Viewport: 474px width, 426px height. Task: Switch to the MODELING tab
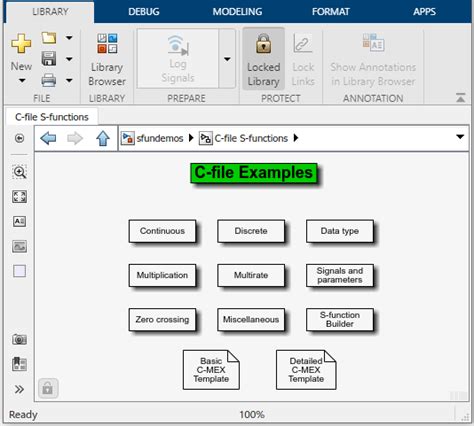[x=237, y=12]
